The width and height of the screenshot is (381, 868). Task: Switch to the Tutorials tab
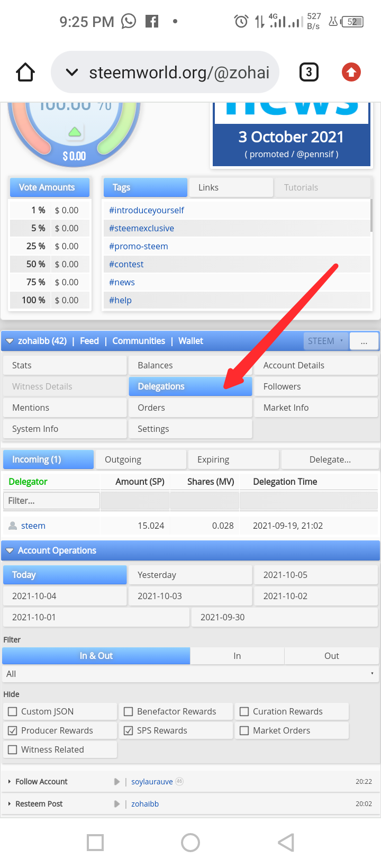point(323,187)
